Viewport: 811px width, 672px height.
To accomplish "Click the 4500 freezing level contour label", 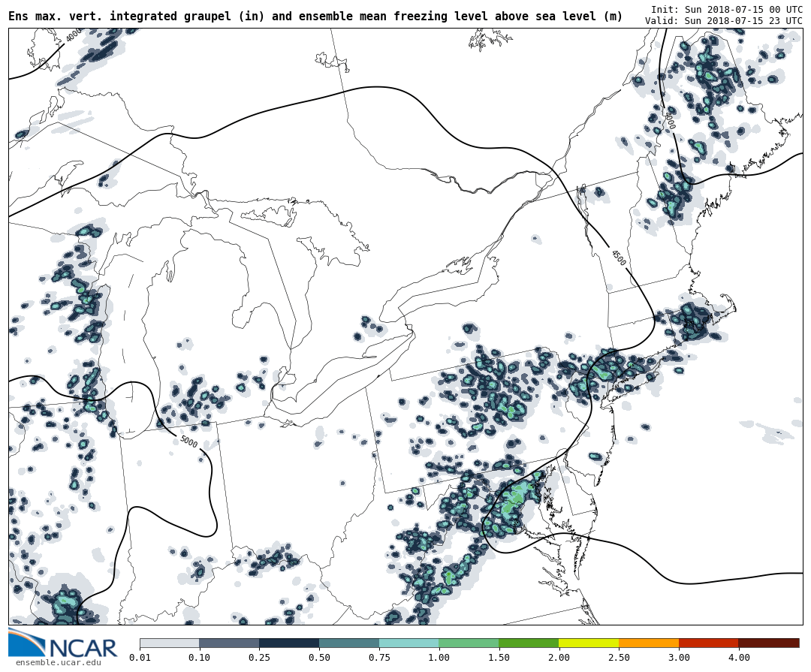I will [618, 258].
